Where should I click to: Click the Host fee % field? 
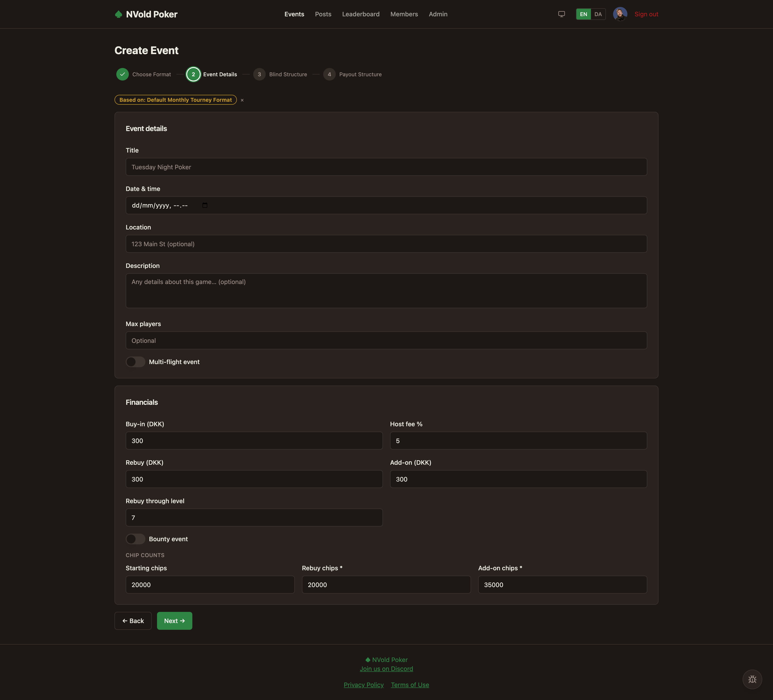518,441
